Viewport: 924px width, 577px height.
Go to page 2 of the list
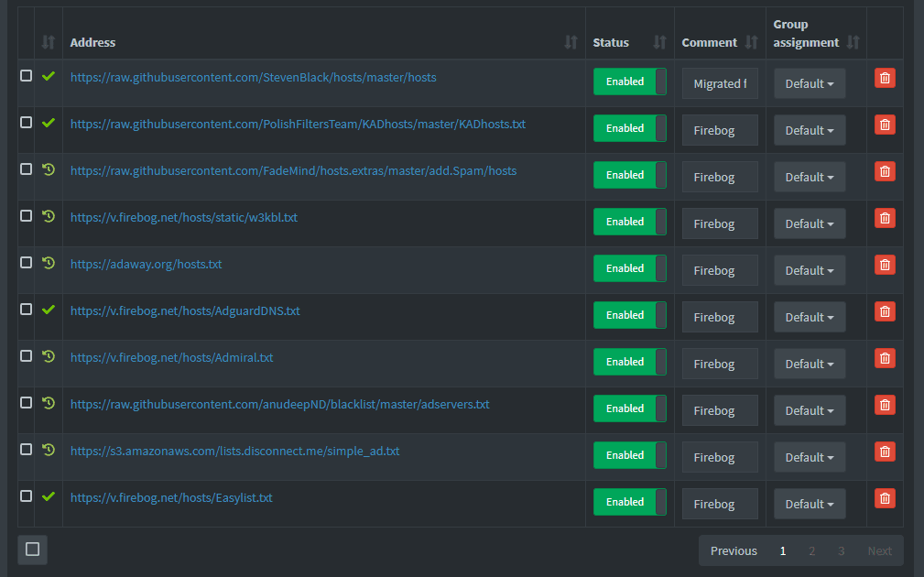click(811, 550)
